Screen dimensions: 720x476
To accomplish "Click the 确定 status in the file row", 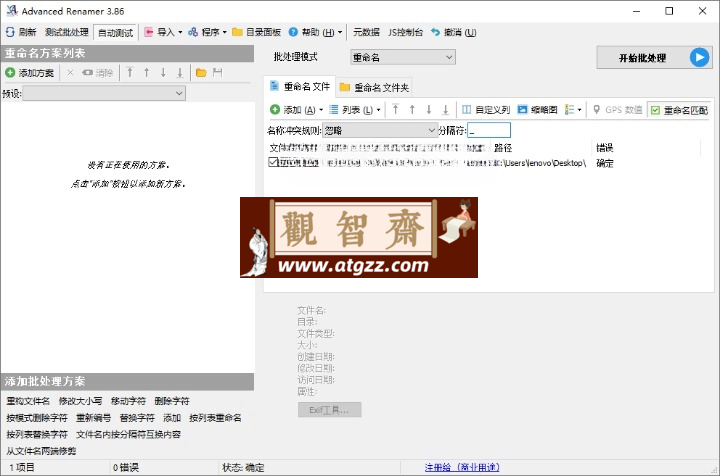I will [x=604, y=163].
